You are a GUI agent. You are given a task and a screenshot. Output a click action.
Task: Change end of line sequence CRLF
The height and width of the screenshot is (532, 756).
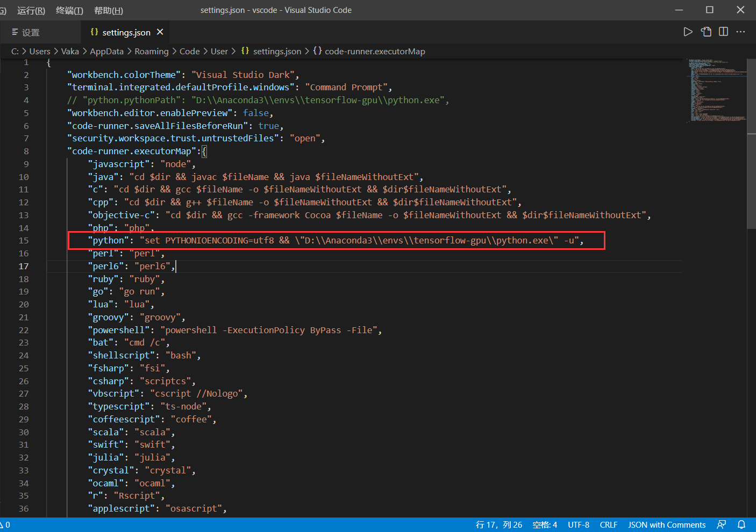[609, 525]
